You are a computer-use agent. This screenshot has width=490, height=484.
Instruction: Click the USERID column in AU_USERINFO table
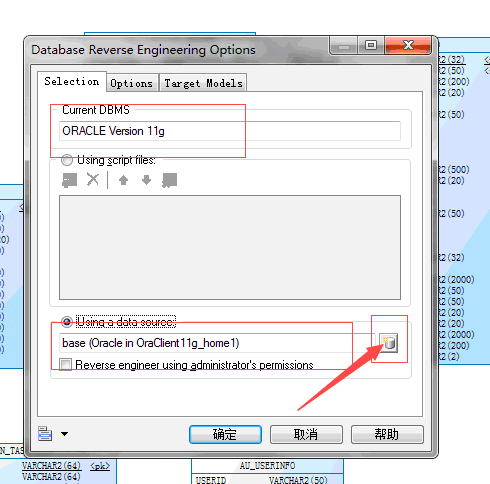(x=211, y=480)
